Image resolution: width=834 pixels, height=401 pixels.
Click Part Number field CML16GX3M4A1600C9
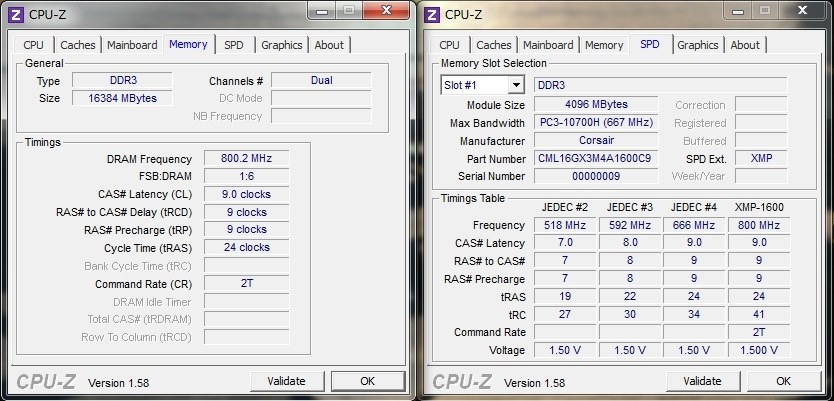[596, 158]
